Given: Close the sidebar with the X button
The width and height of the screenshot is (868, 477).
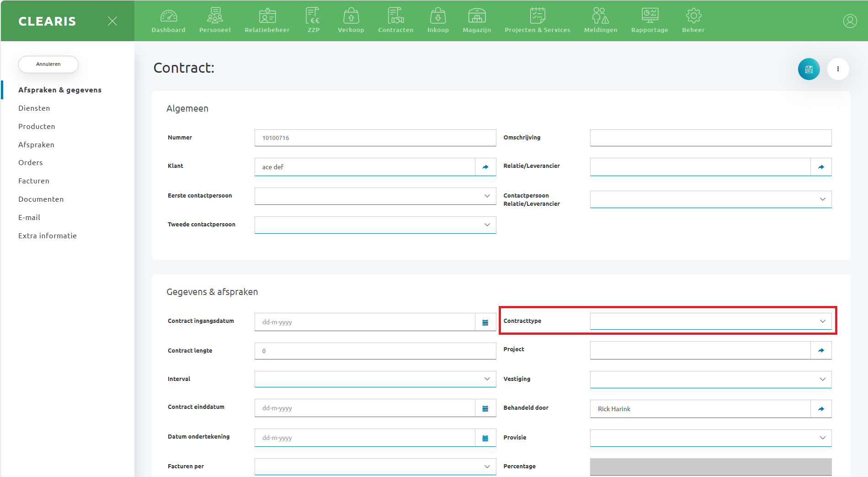Looking at the screenshot, I should pyautogui.click(x=112, y=21).
